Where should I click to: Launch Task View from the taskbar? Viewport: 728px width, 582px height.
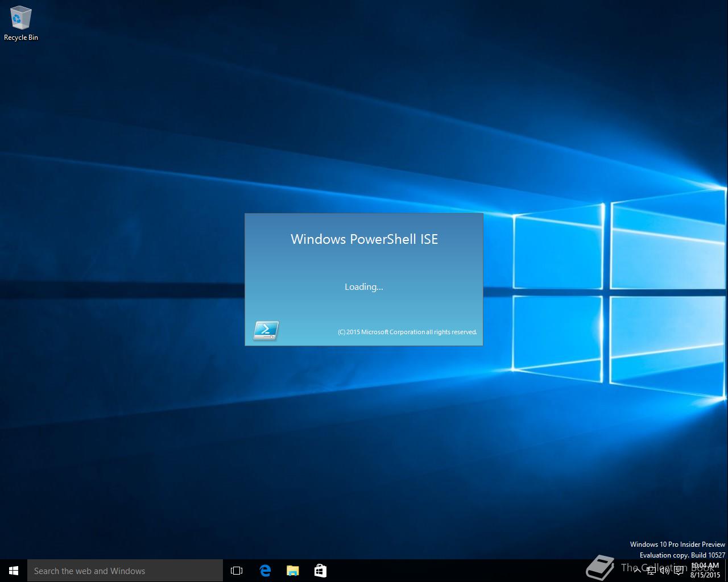tap(237, 571)
